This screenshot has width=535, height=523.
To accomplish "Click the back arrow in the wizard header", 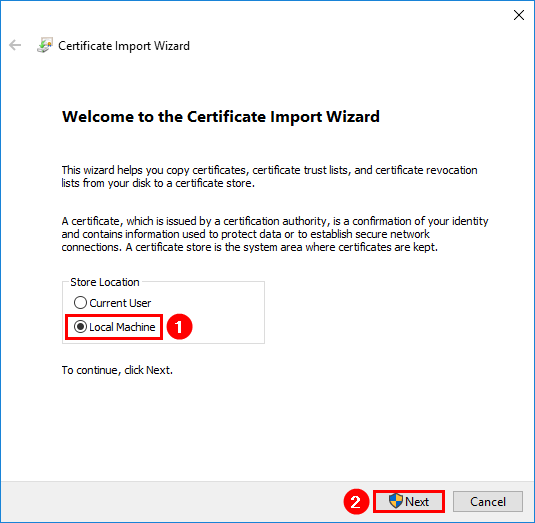I will [x=15, y=45].
